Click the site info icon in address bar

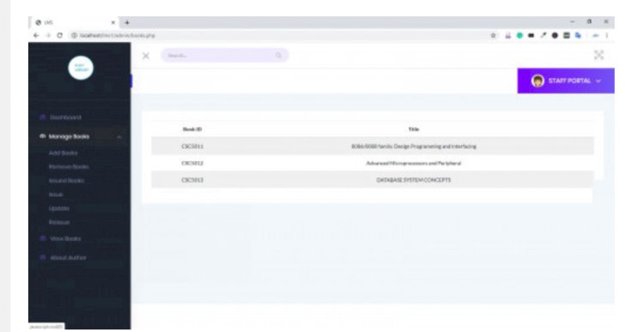tap(75, 36)
